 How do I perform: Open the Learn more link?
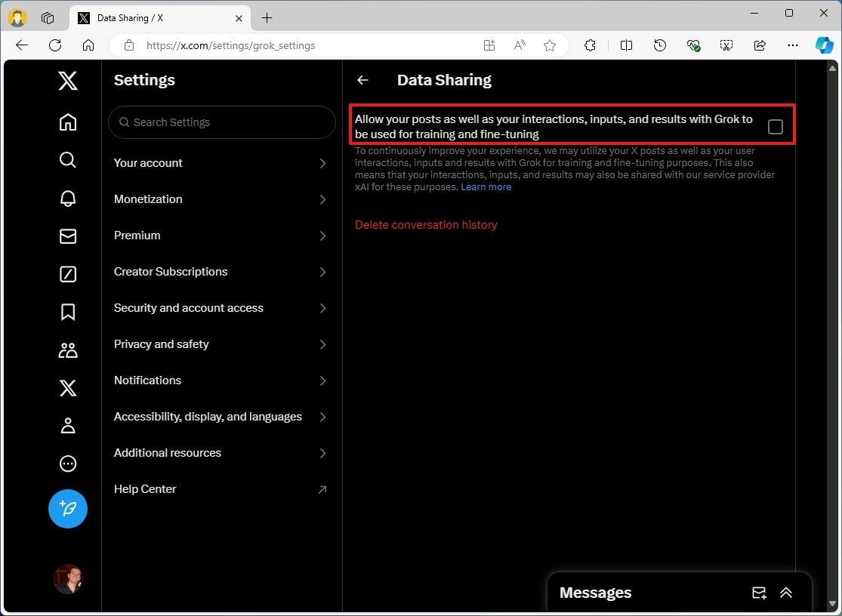(486, 186)
